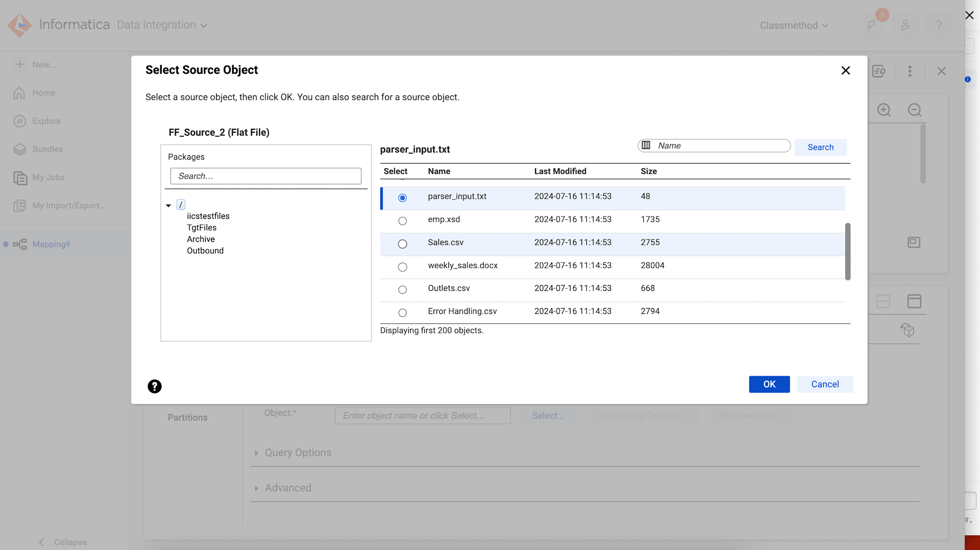The width and height of the screenshot is (980, 550).
Task: Expand the Query Options section
Action: click(x=256, y=453)
